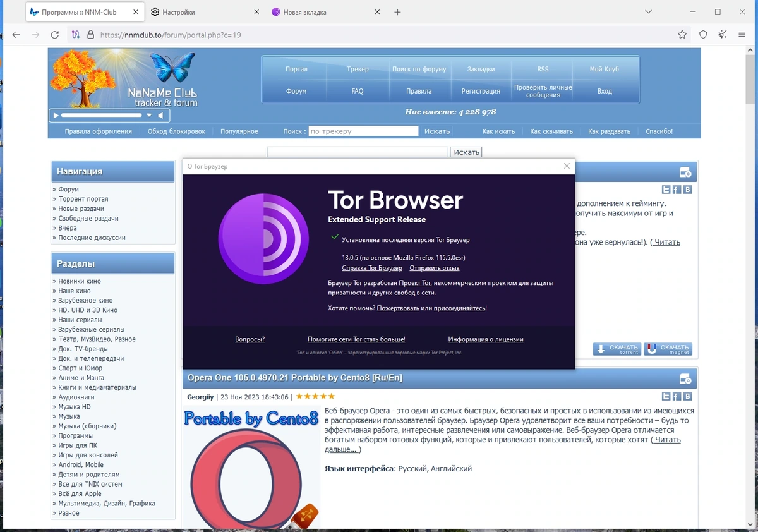The width and height of the screenshot is (758, 532).
Task: Open Игры для ПК section
Action: [x=78, y=445]
